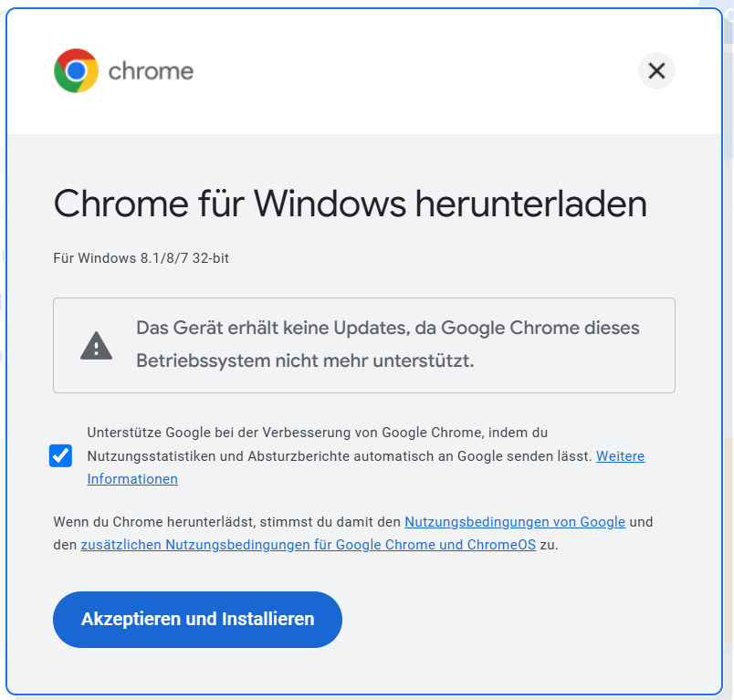Viewport: 734px width, 700px height.
Task: Click the chrome wordmark next to the logo
Action: click(150, 71)
